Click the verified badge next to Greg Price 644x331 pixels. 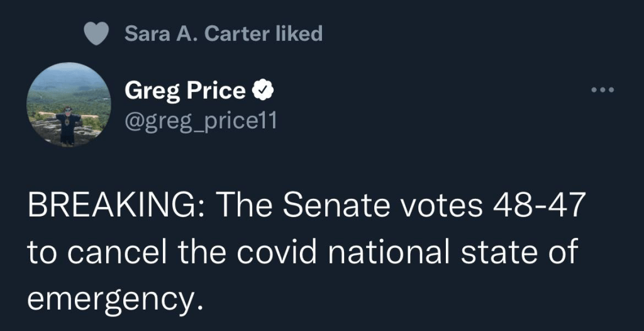pos(262,91)
